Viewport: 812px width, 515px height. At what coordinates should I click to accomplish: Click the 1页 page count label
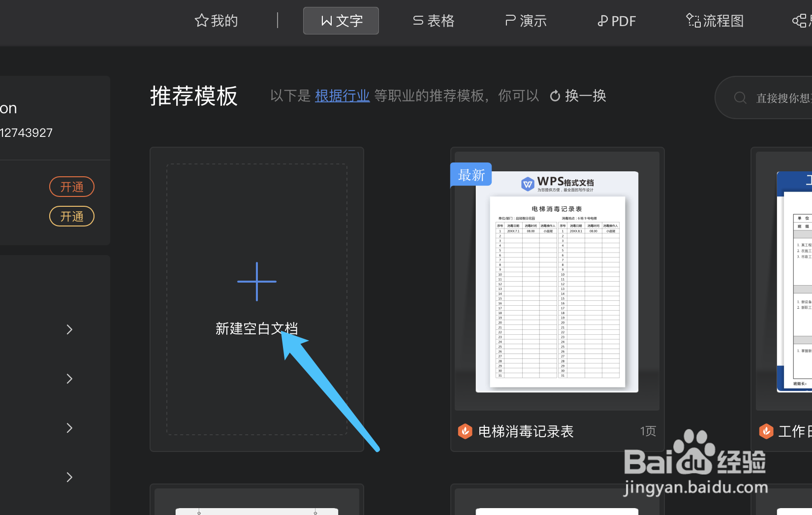[x=648, y=431]
